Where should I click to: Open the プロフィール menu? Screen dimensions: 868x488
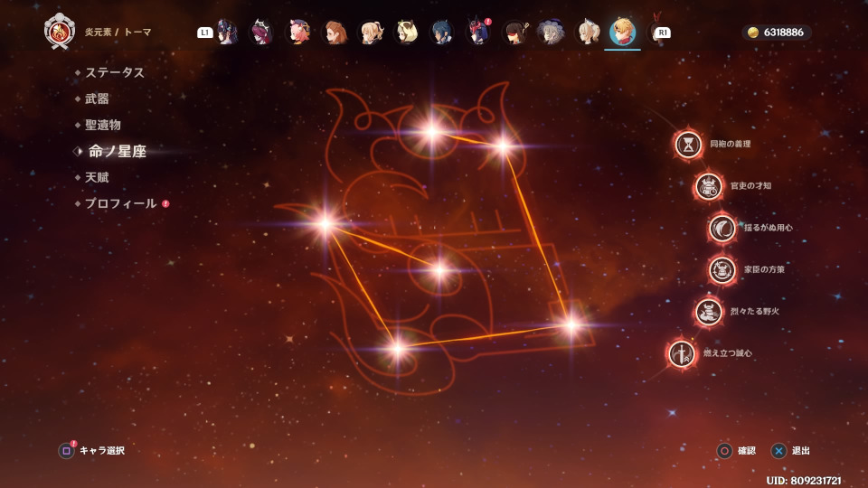pos(122,203)
